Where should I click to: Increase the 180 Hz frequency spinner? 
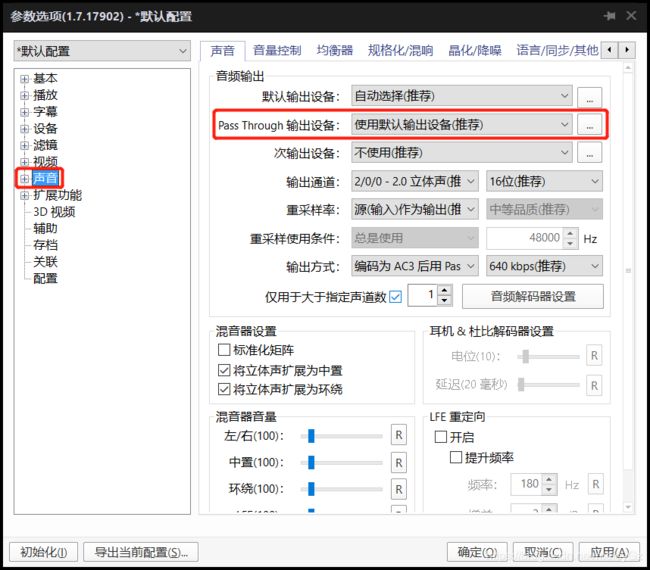coord(549,480)
